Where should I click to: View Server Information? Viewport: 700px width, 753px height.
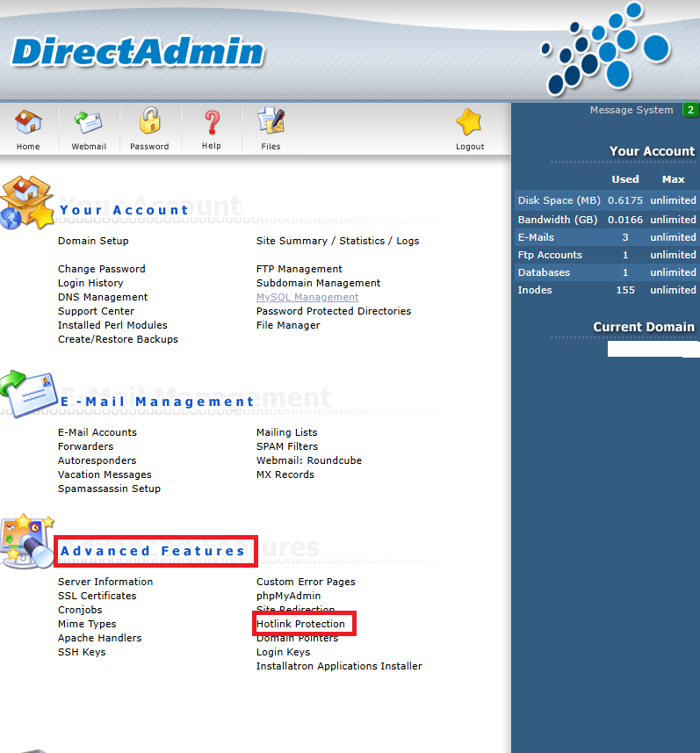[x=105, y=582]
